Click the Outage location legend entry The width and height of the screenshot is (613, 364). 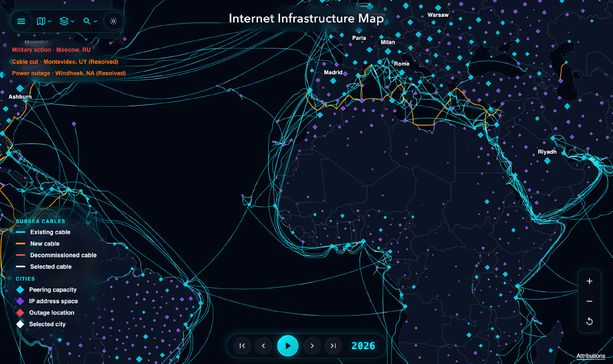pos(45,313)
